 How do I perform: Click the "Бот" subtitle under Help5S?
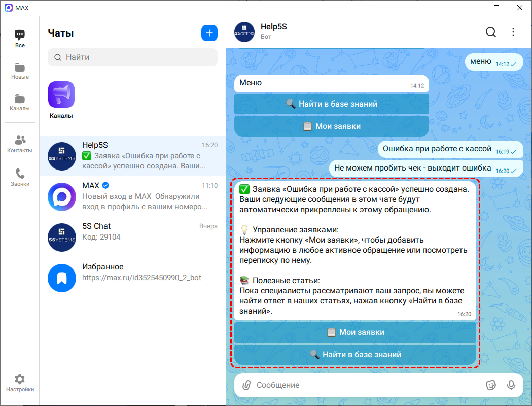(266, 37)
